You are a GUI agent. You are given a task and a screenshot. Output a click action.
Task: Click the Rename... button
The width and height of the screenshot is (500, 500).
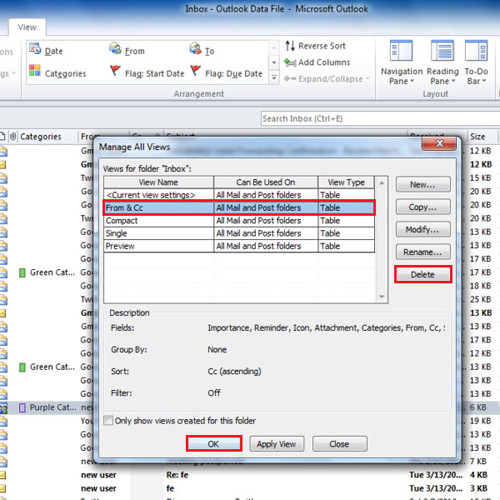coord(423,252)
